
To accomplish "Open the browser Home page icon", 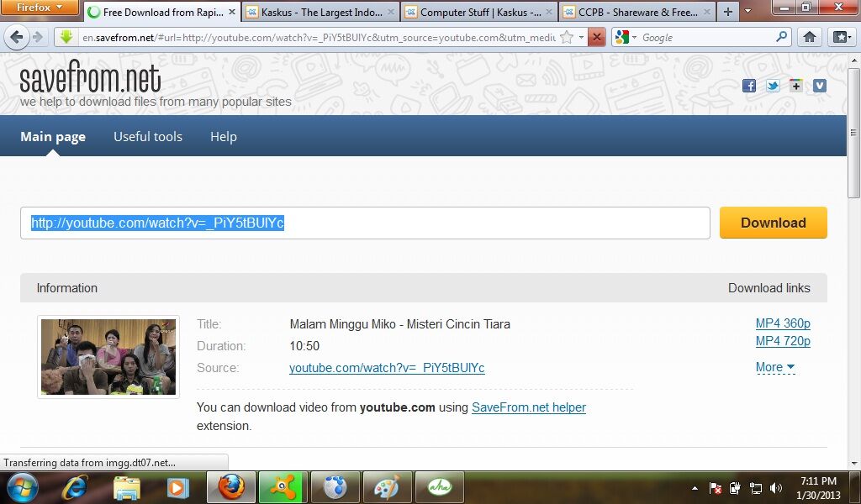I will coord(810,37).
